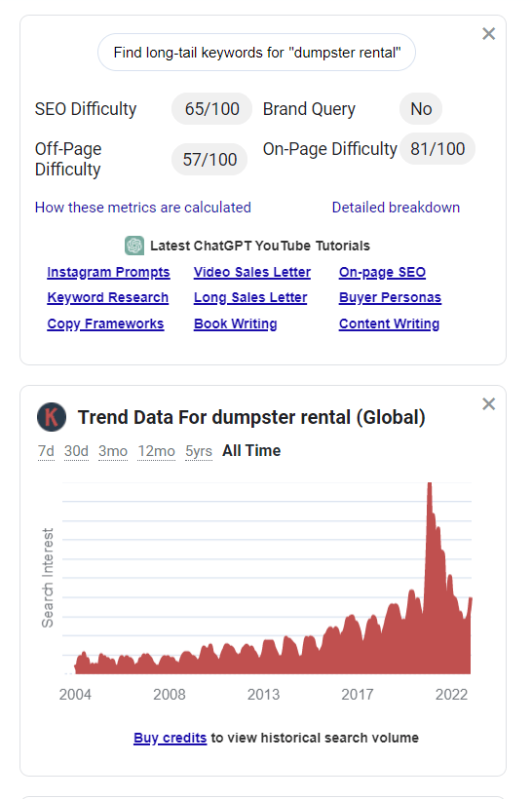Select the 5yrs trend range

(199, 451)
